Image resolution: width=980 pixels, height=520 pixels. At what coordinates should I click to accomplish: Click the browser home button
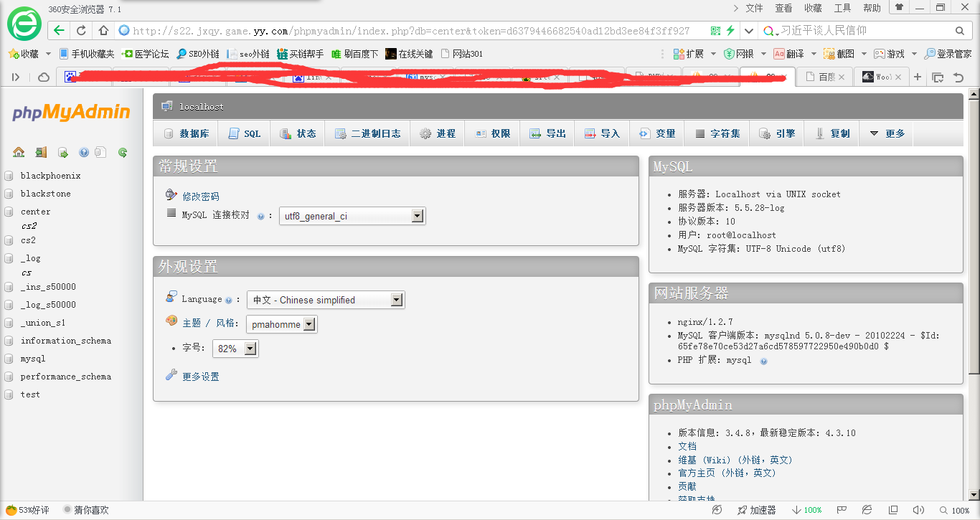click(103, 31)
